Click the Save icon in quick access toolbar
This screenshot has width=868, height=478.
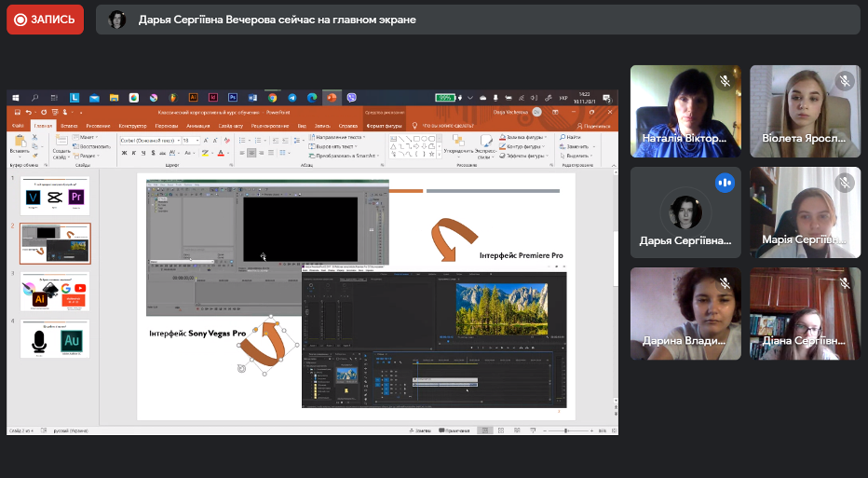(x=16, y=112)
